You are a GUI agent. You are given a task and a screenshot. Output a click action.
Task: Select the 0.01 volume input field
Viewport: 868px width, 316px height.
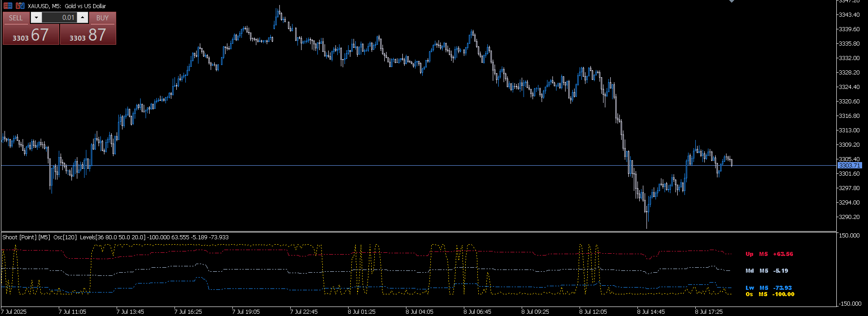(59, 18)
